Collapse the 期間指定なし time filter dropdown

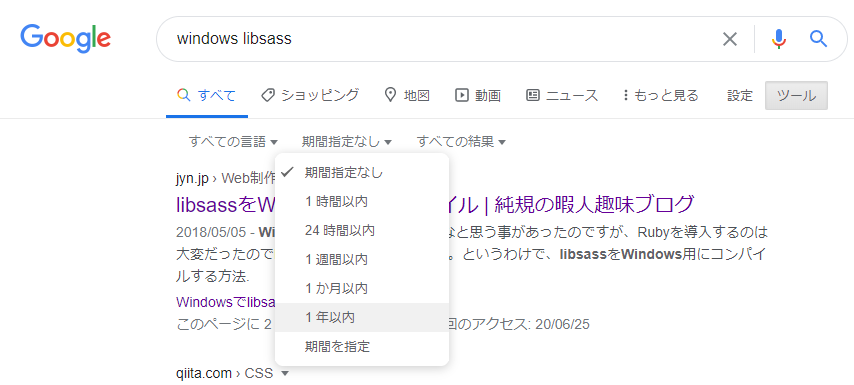(x=346, y=142)
